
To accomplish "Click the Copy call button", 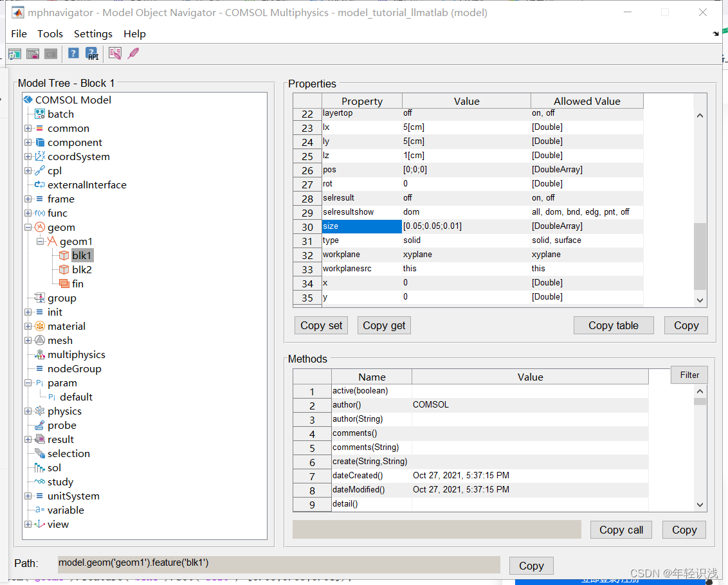I will point(621,530).
